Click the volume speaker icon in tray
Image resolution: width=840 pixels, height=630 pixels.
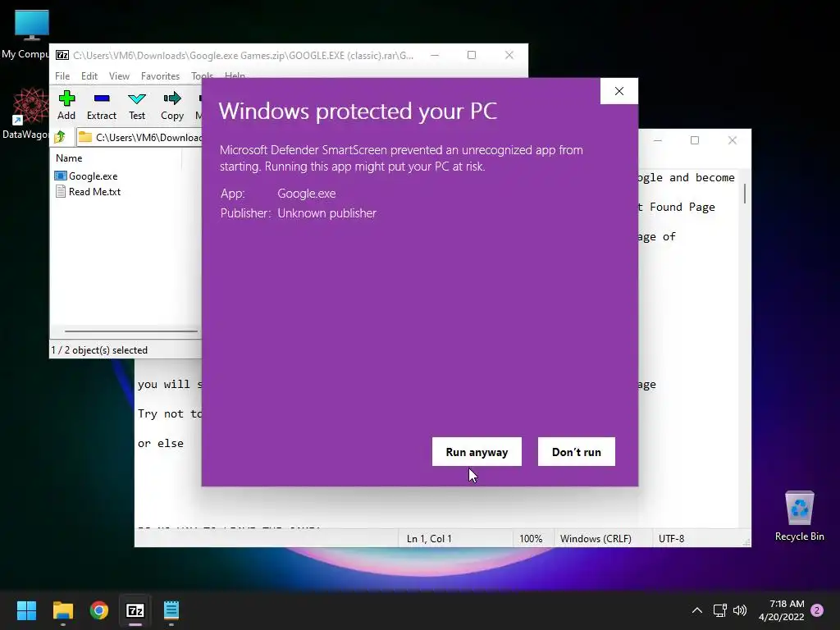pos(740,610)
